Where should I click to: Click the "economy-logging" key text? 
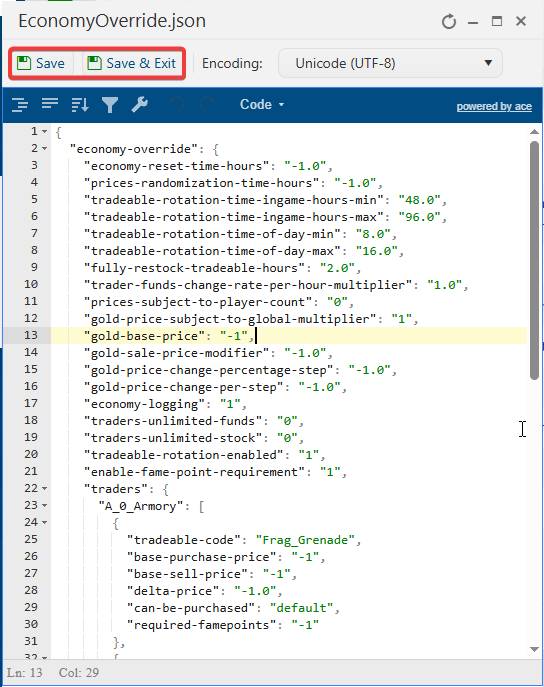click(144, 404)
